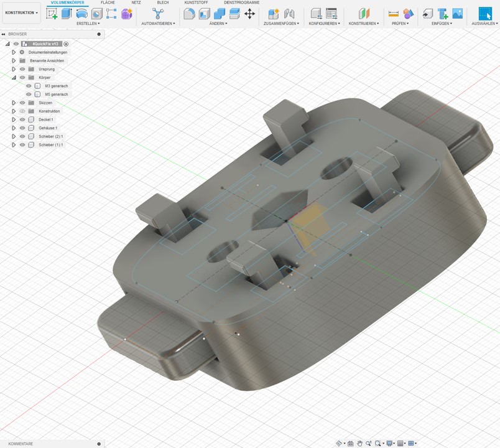Click the Create Sketch tool icon
Image resolution: width=500 pixels, height=448 pixels.
pos(52,14)
